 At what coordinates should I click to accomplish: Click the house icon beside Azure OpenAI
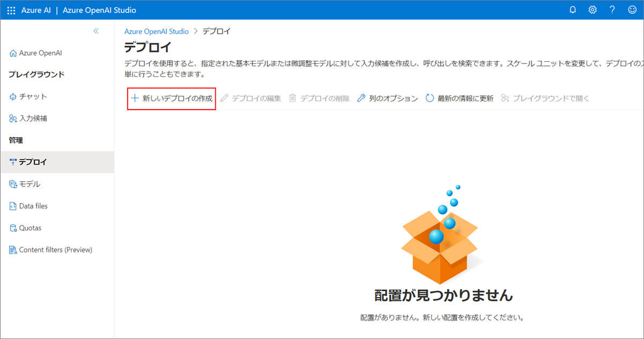13,53
